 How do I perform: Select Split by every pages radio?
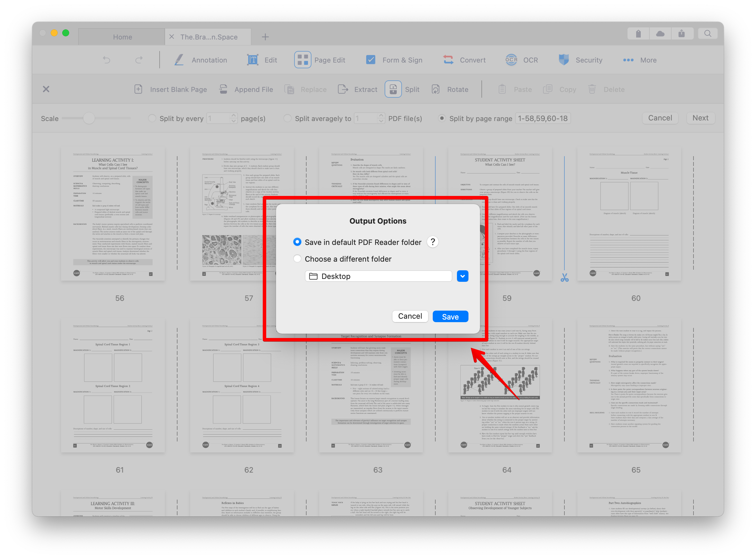pyautogui.click(x=152, y=118)
